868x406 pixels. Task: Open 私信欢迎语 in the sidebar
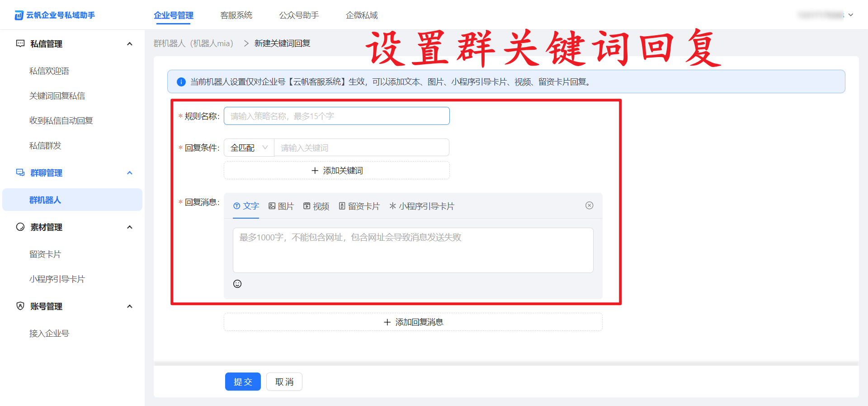click(49, 71)
